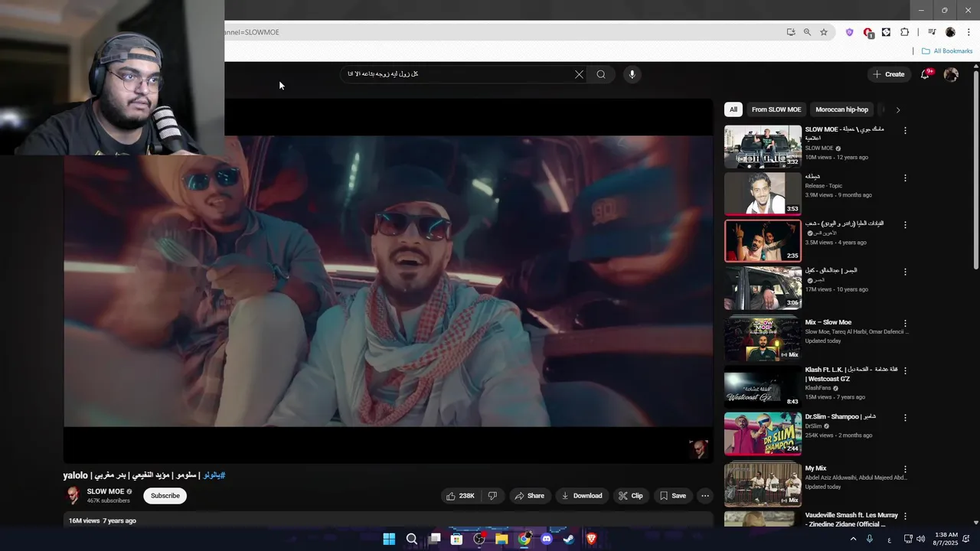This screenshot has width=980, height=551.
Task: Open options for first SLOW MOE suggestion
Action: coord(905,131)
